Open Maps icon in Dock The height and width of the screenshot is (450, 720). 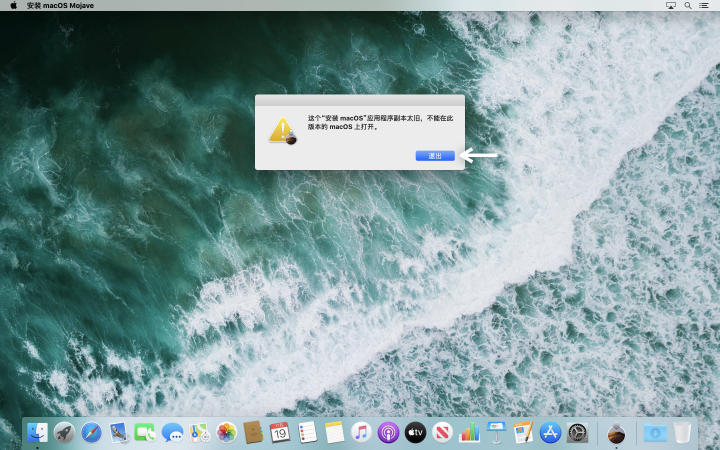(x=199, y=433)
